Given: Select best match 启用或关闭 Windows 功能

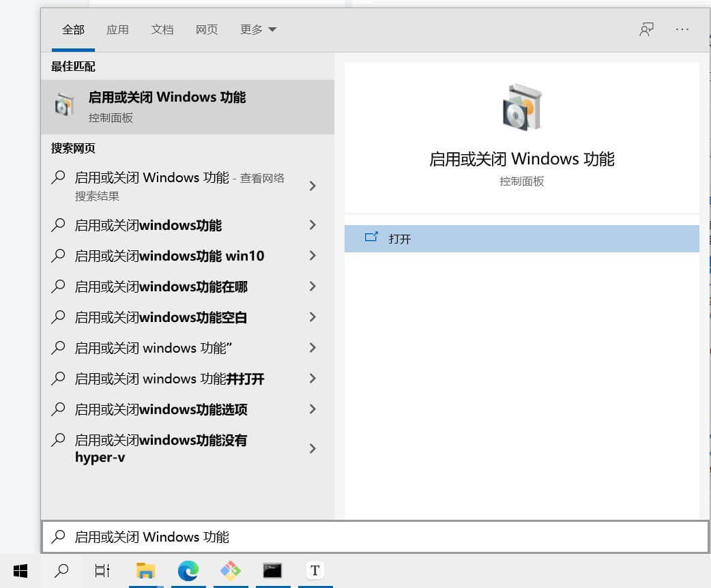Looking at the screenshot, I should [x=188, y=107].
